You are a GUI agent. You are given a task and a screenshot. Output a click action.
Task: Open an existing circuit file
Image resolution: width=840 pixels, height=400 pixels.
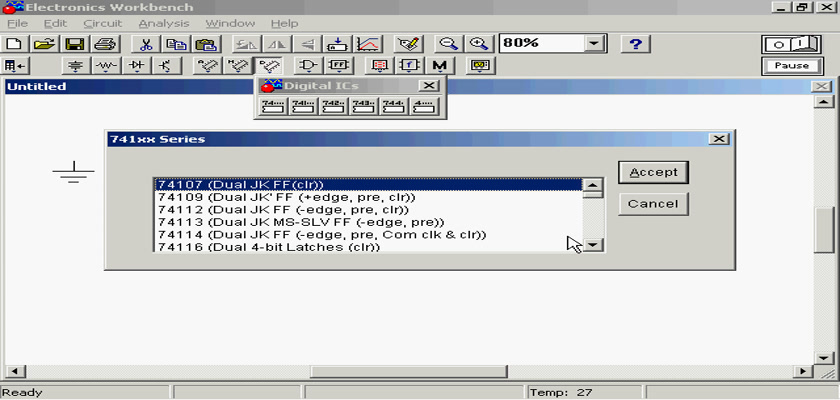(45, 43)
